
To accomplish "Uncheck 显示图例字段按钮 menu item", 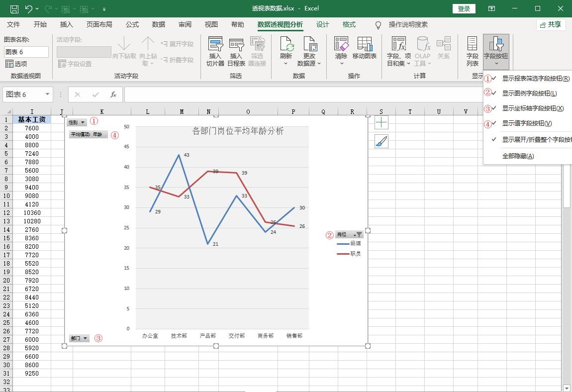I will [x=529, y=94].
